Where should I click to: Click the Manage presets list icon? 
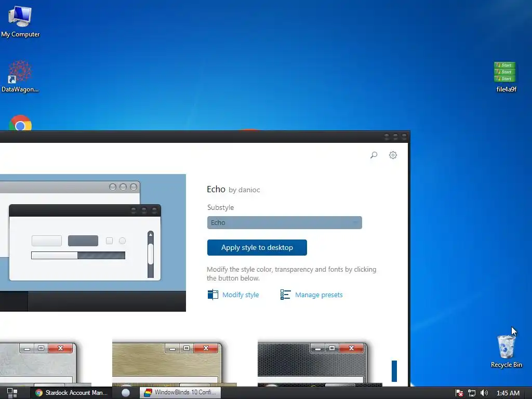click(x=285, y=295)
